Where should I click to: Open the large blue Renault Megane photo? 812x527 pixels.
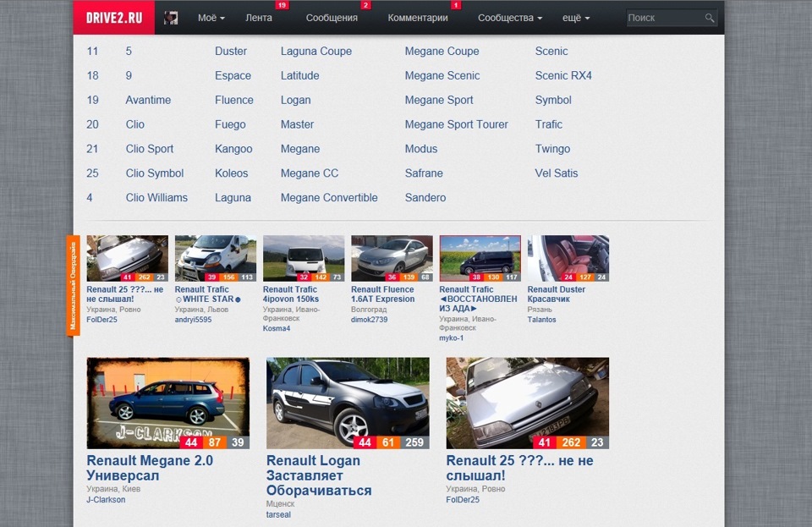coord(168,403)
